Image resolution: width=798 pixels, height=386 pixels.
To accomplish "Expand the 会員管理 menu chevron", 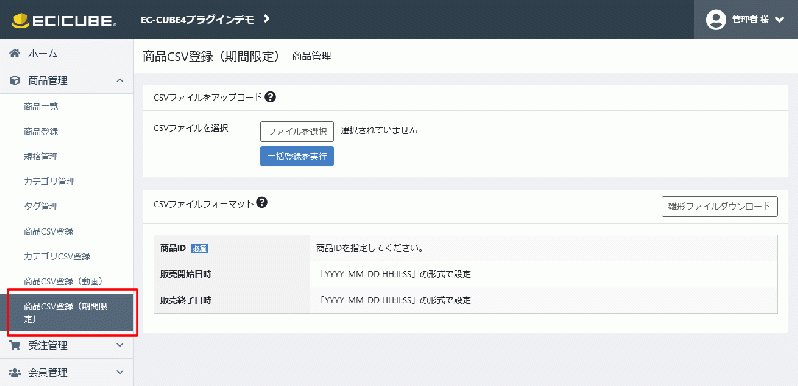I will coord(120,372).
